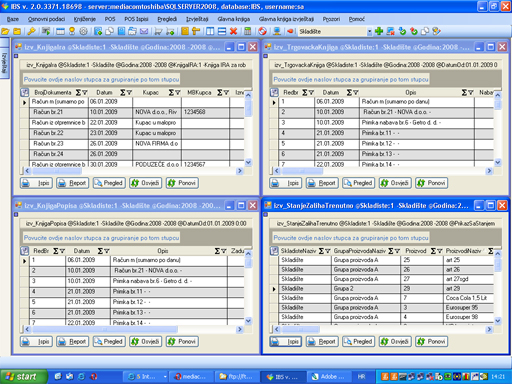The width and height of the screenshot is (512, 384).
Task: Open filter dropdown on Kupac column
Action: click(x=178, y=93)
